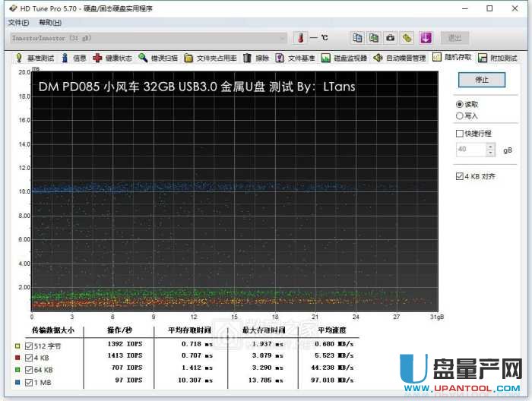
Task: Click the HD Tune Pro title bar icon
Action: pos(8,8)
